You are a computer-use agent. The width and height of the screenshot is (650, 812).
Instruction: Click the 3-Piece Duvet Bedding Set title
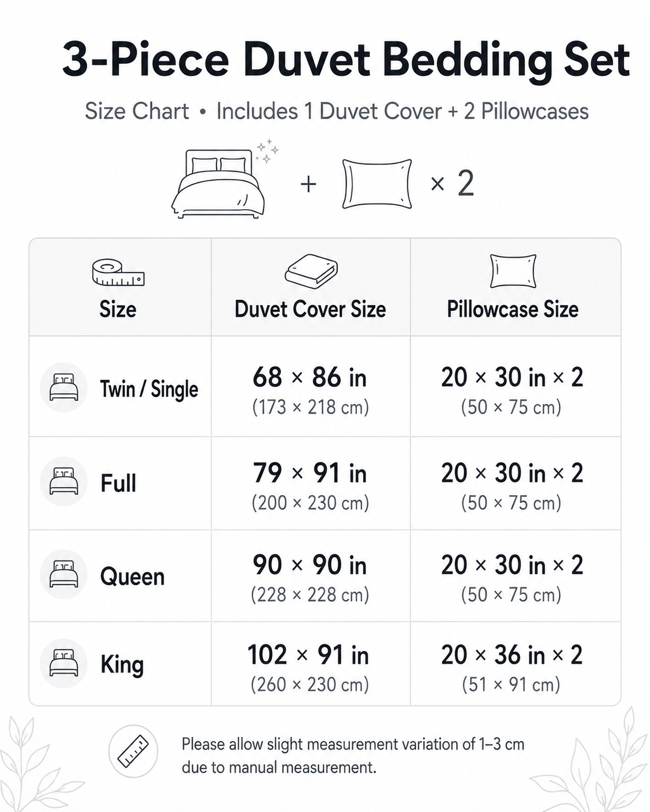point(346,60)
